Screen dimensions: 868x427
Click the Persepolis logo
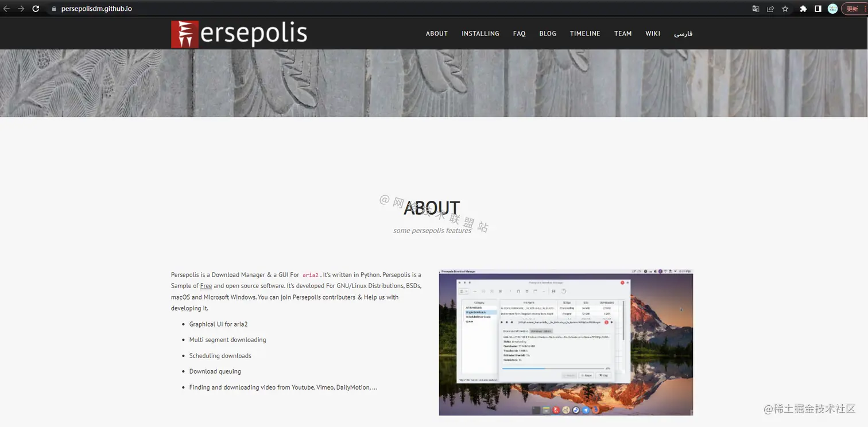coord(239,33)
